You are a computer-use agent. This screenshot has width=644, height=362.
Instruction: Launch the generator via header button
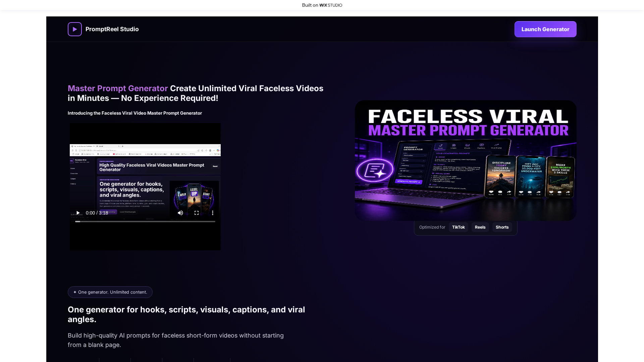tap(545, 29)
